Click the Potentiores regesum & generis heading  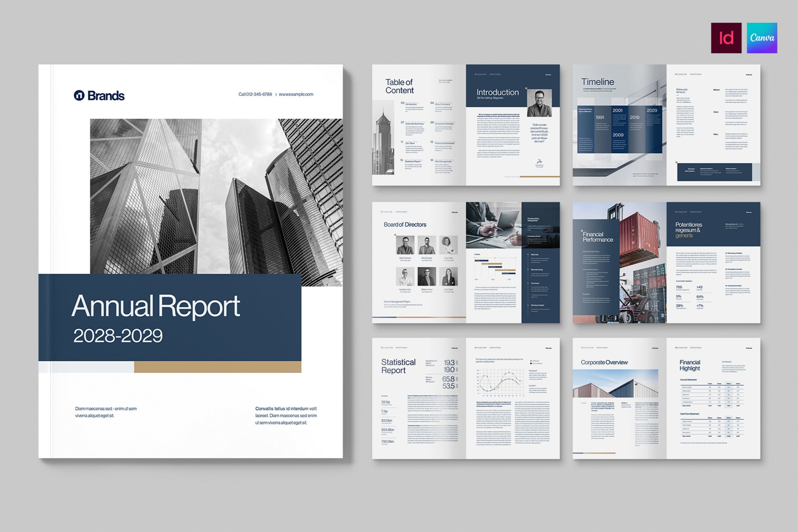point(689,230)
